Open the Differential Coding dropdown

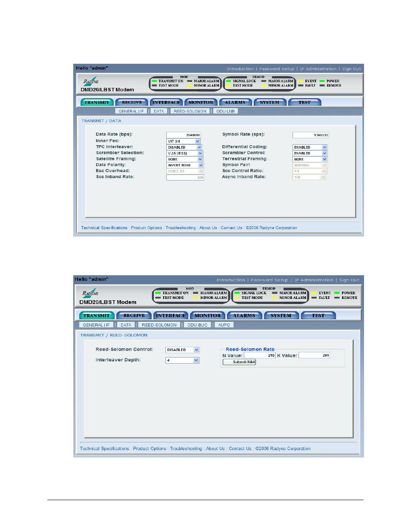tap(310, 147)
